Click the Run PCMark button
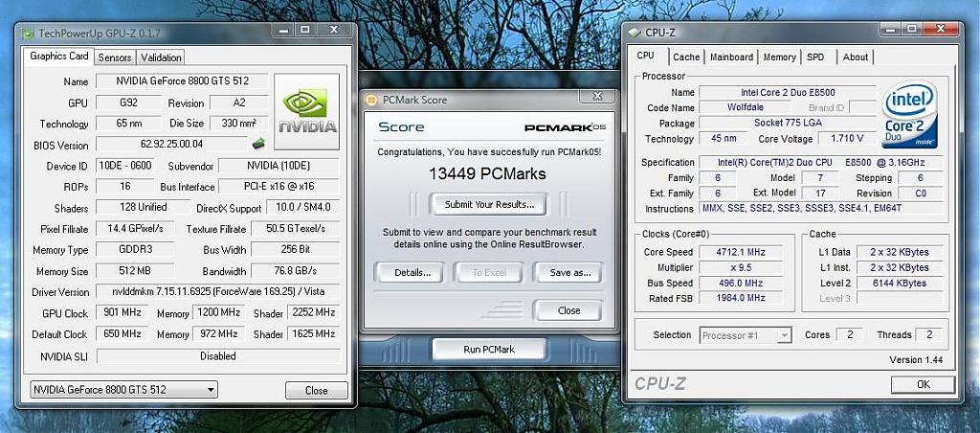Viewport: 980px width, 433px height. [x=489, y=349]
